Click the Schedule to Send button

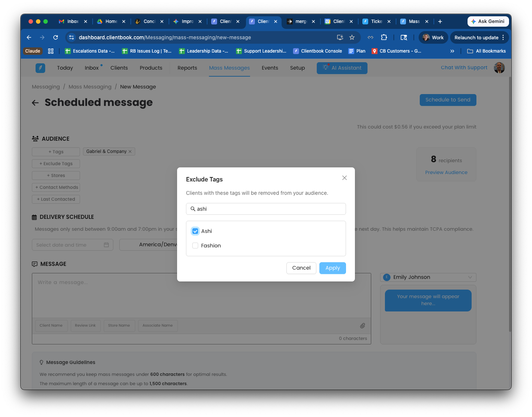pyautogui.click(x=448, y=100)
